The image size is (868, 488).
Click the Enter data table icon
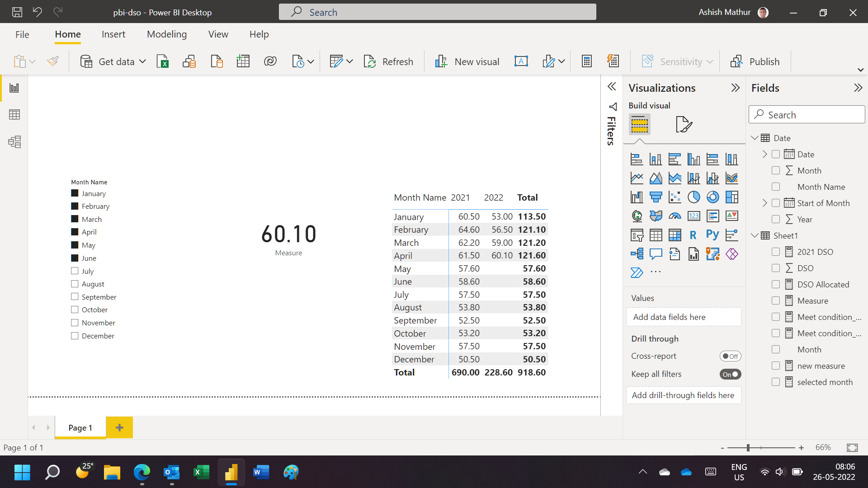pos(243,61)
